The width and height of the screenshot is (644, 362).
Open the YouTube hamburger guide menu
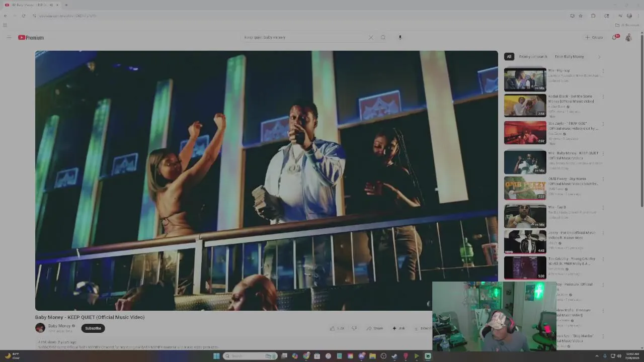(x=9, y=37)
